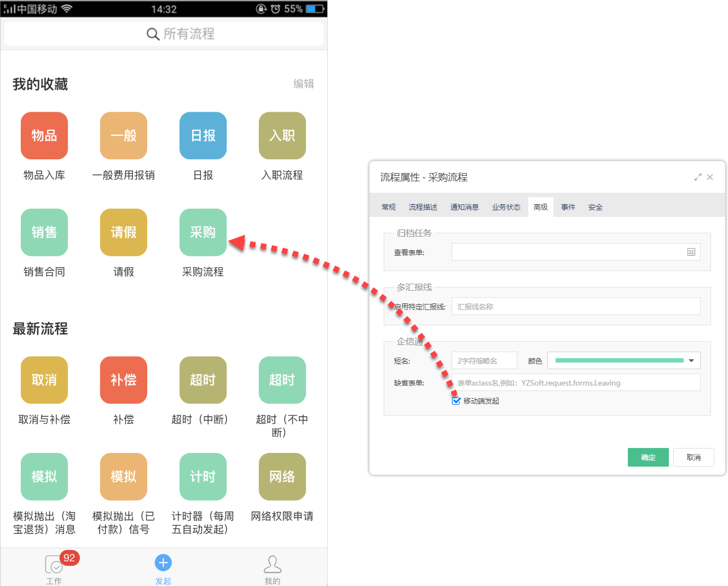The width and height of the screenshot is (728, 586).
Task: Click the 最新流程 heading
Action: (41, 329)
